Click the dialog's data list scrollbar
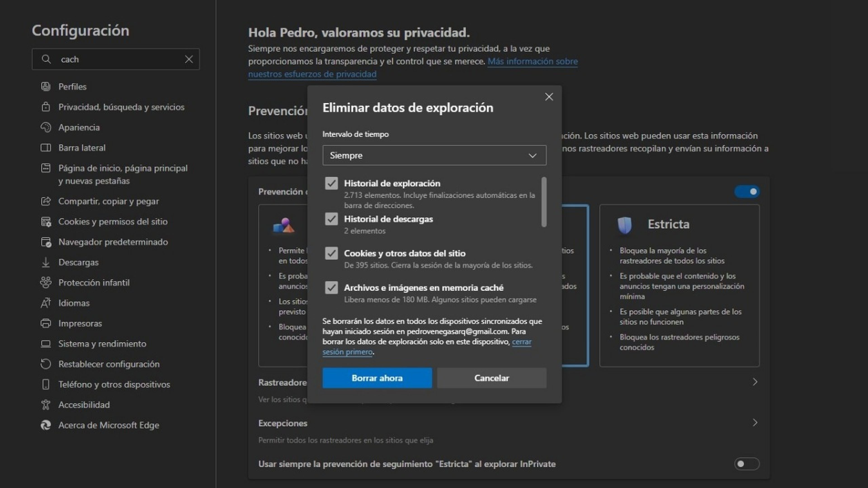The height and width of the screenshot is (488, 868). pos(543,202)
